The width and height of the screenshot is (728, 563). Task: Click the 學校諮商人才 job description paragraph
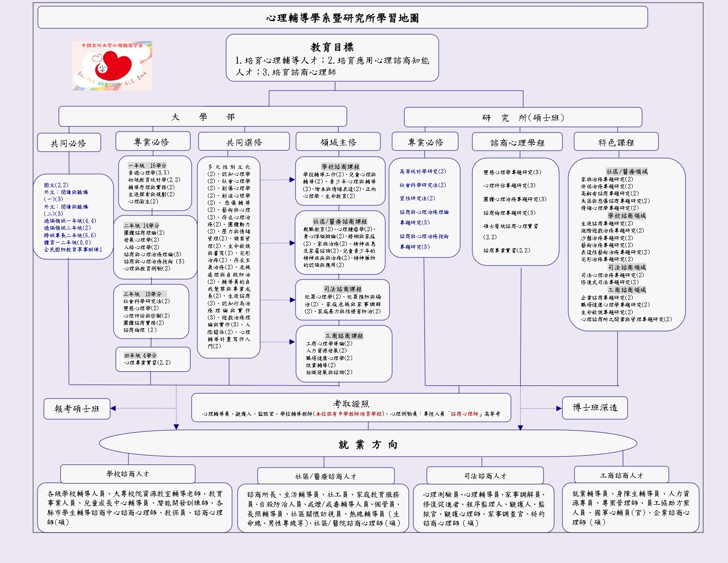tap(135, 508)
